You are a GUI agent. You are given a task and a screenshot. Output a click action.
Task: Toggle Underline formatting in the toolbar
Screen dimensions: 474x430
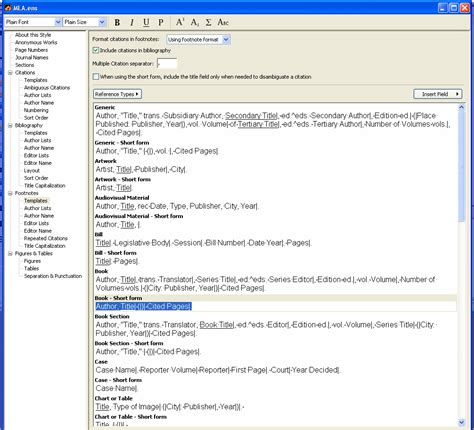coord(146,22)
